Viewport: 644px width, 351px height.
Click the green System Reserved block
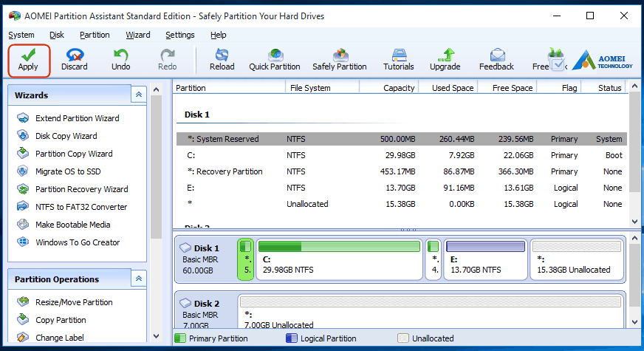point(246,259)
